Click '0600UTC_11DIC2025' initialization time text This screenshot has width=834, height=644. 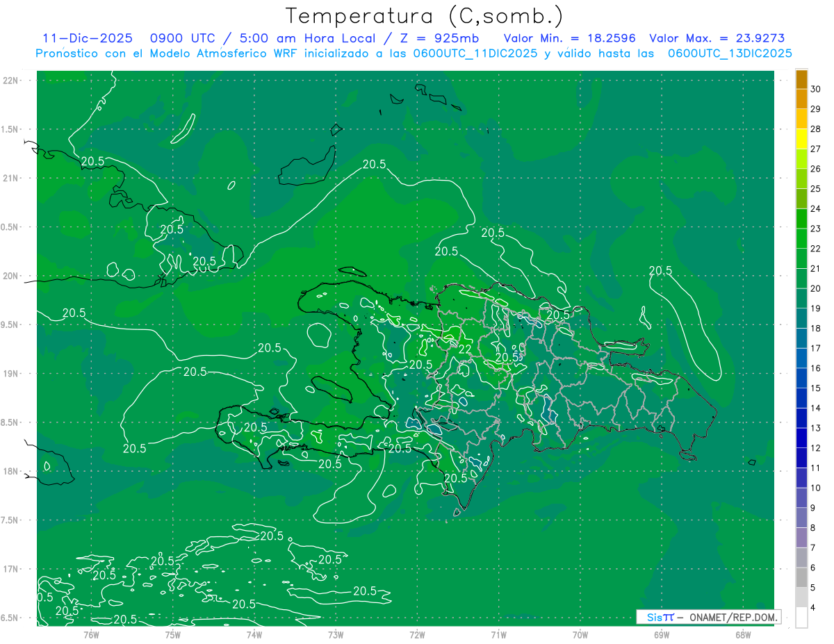475,53
